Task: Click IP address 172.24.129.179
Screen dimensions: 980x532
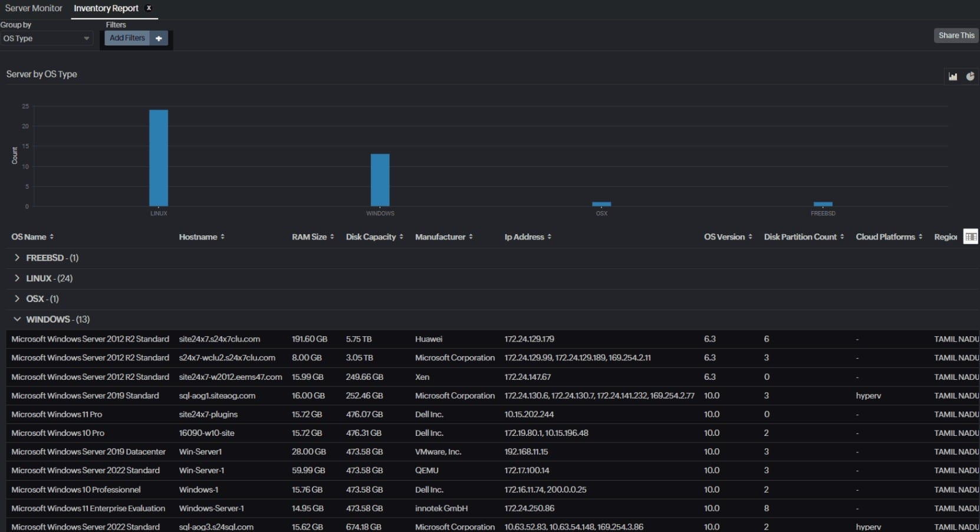Action: (x=530, y=339)
